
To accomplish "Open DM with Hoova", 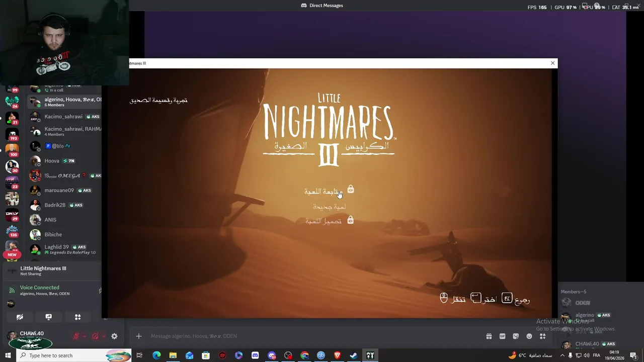I will [x=64, y=161].
